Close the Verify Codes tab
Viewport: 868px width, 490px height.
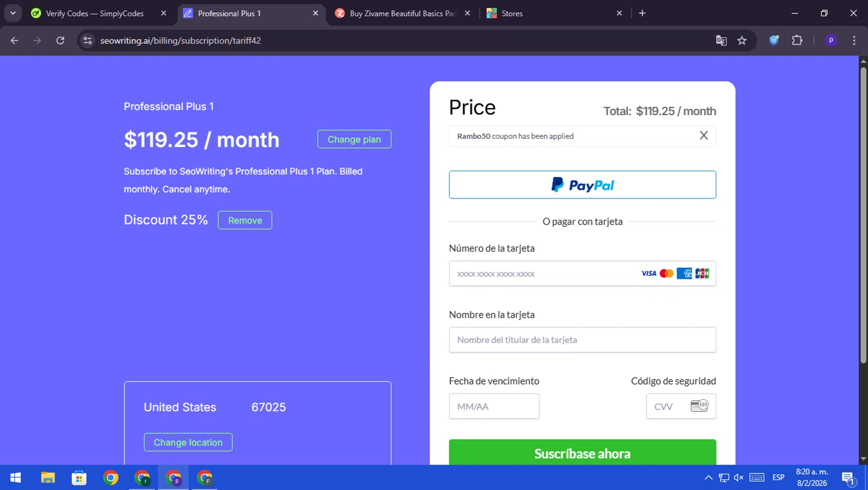pos(164,13)
